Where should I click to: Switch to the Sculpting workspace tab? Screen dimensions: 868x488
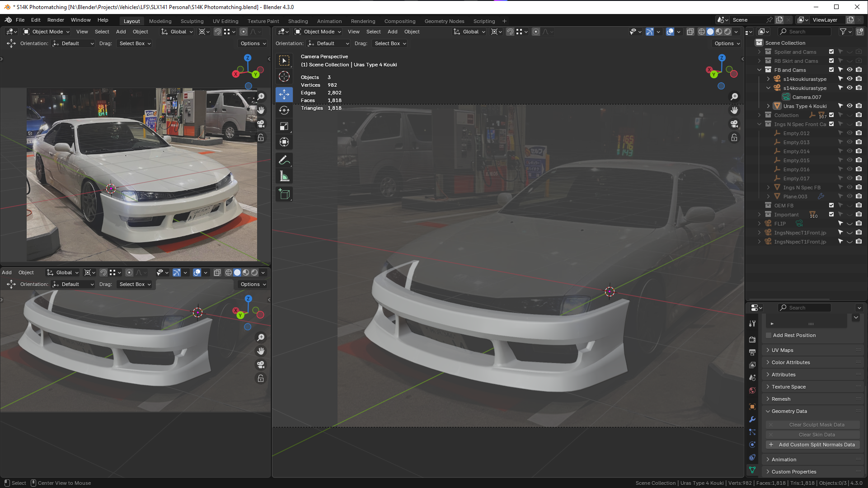pos(192,21)
